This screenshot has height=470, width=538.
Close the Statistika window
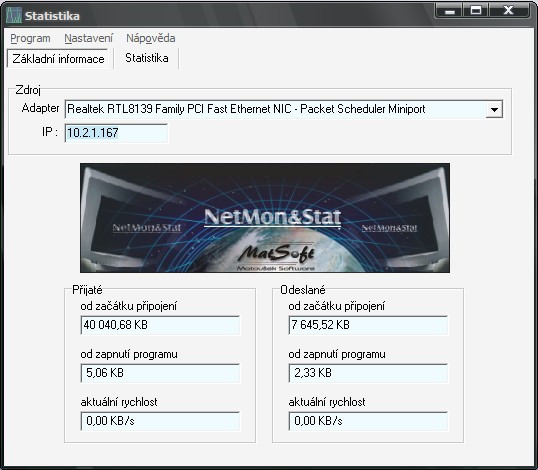point(508,11)
